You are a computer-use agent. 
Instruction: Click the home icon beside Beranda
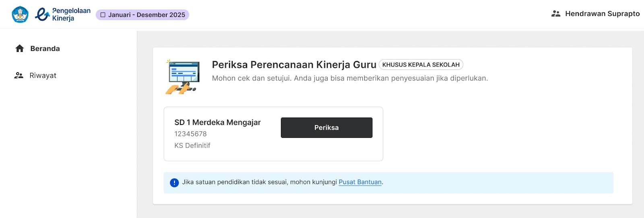(20, 49)
